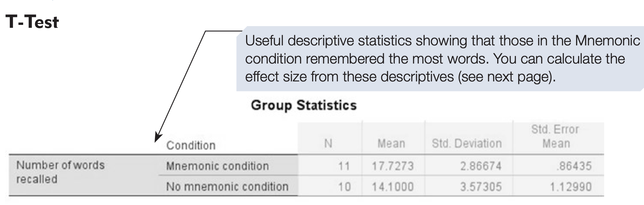Viewport: 644px width, 205px height.
Task: Select the mean value 14.1000
Action: [393, 187]
